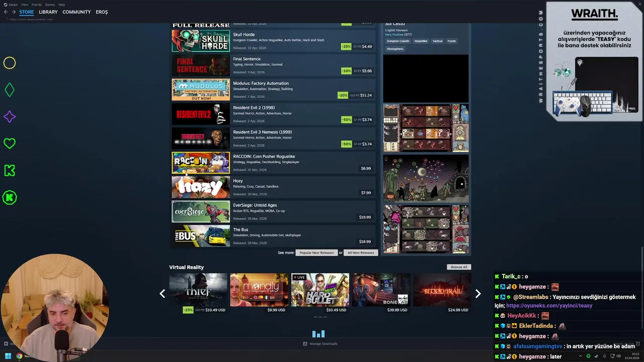Open the EROŞ profile tab
Viewport: 644px width, 362px height.
(x=102, y=12)
